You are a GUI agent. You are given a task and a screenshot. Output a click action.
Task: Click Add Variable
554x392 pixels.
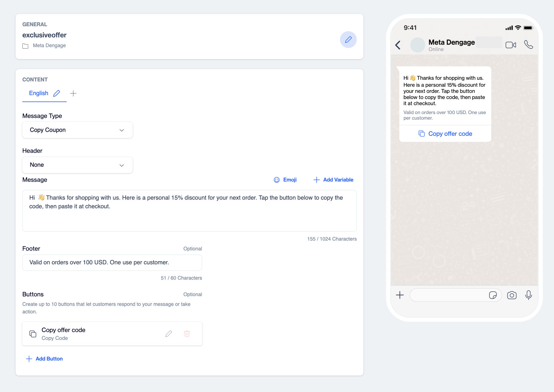(333, 180)
